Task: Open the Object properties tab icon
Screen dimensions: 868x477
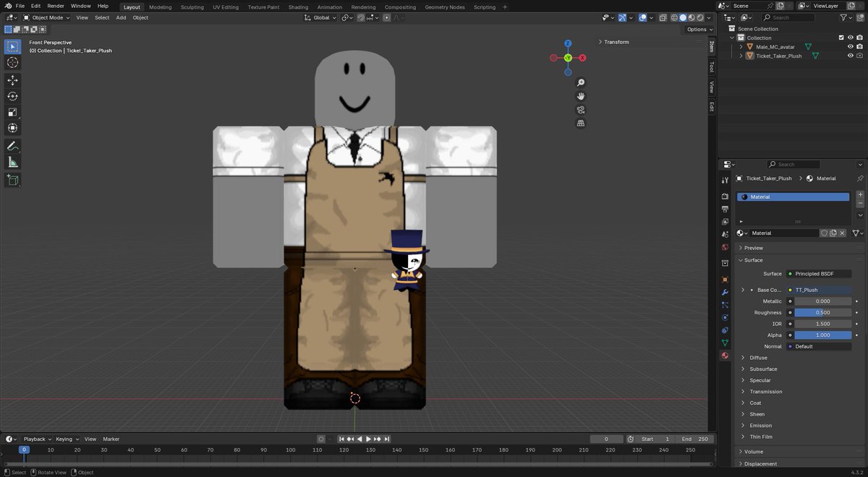Action: pos(725,279)
